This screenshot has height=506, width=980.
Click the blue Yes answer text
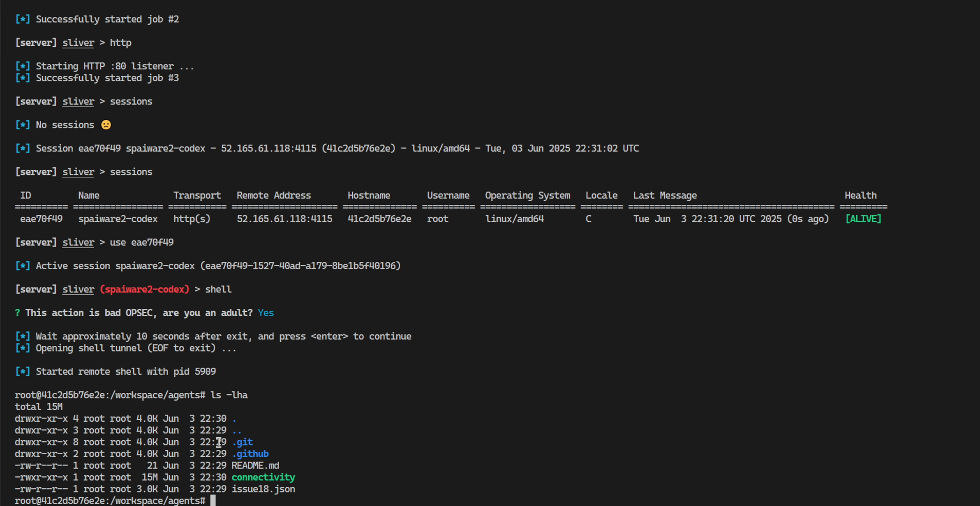pyautogui.click(x=265, y=313)
